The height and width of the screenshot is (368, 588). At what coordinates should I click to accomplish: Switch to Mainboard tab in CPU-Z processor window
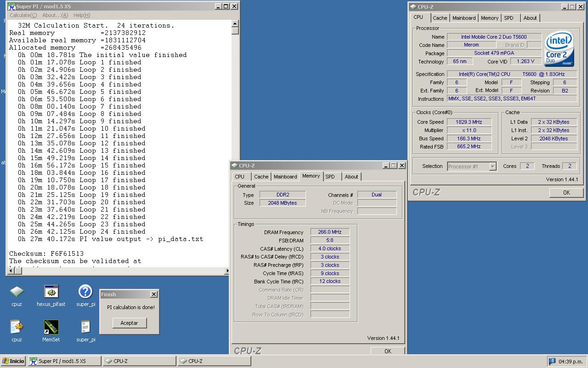pos(464,18)
